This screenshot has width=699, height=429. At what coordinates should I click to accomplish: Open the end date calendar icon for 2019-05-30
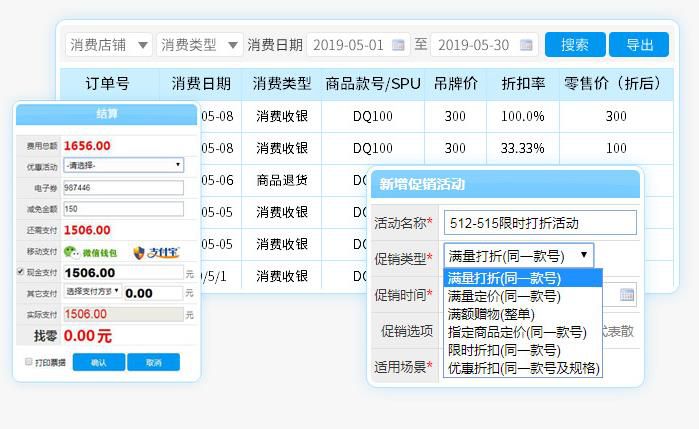pos(526,45)
